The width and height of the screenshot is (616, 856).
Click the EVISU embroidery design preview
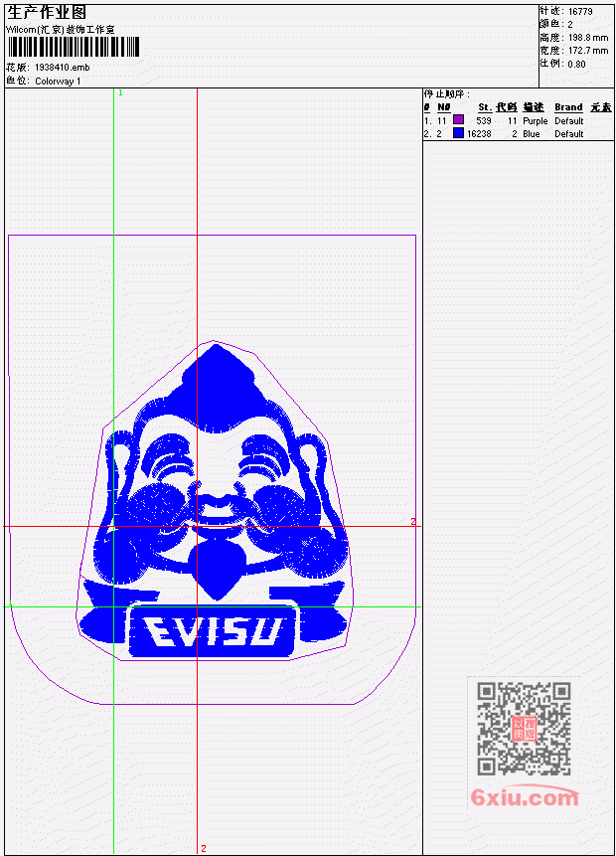coord(213,501)
